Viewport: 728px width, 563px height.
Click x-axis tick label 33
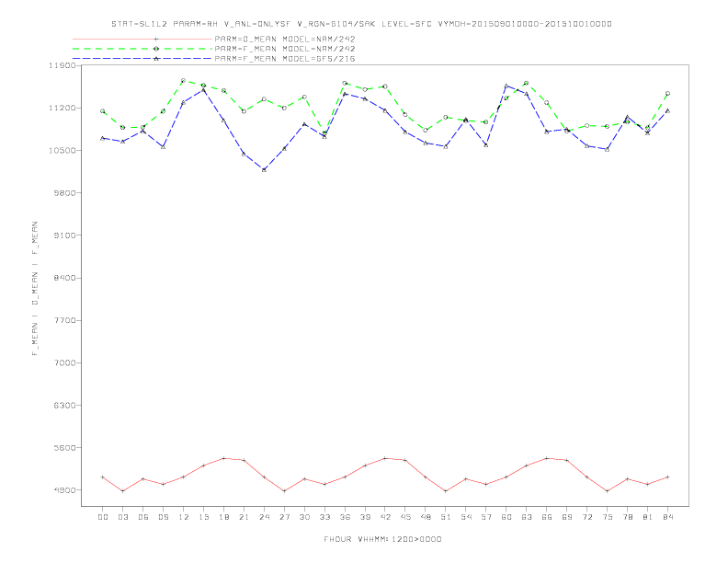[x=324, y=517]
